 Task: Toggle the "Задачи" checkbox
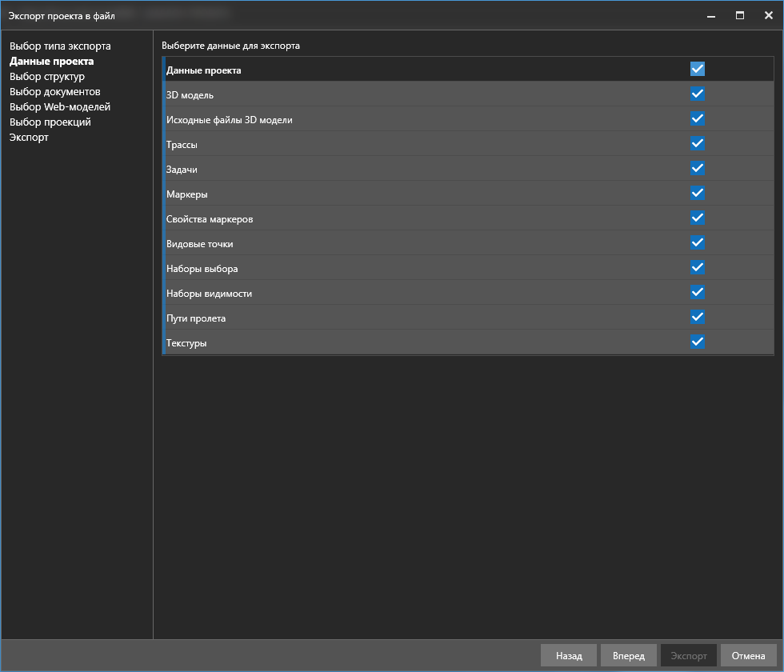point(698,168)
